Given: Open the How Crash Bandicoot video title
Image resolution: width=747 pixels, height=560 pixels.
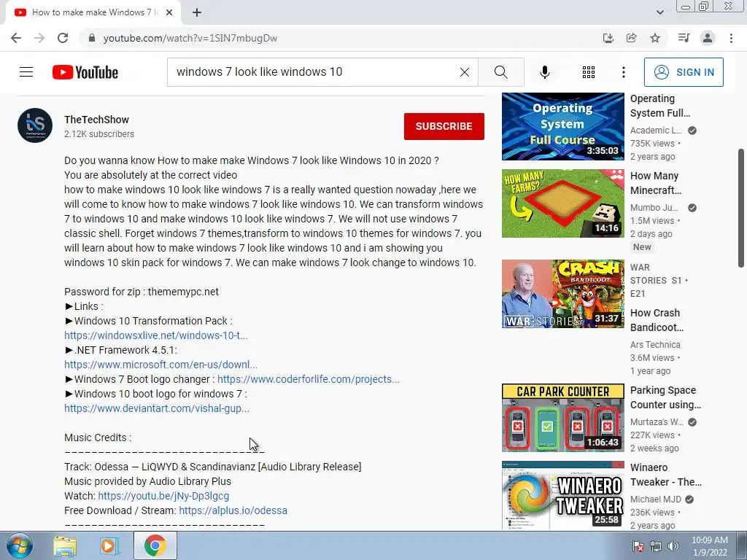Looking at the screenshot, I should 657,320.
